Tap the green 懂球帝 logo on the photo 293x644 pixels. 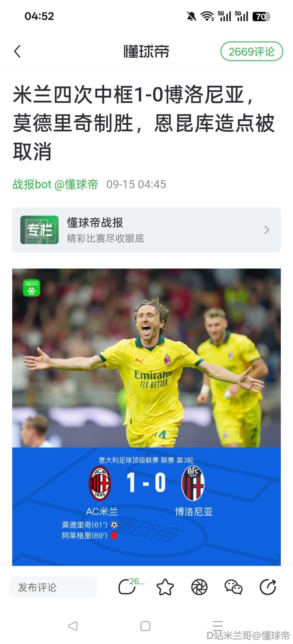coord(31,288)
